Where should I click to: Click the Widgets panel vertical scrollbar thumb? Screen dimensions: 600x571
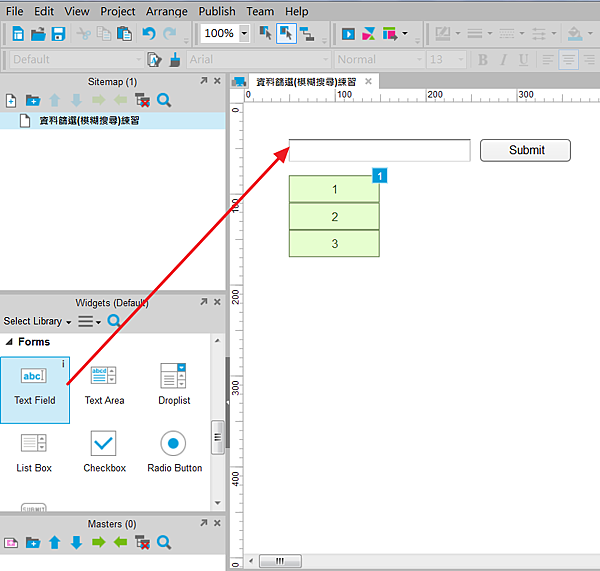click(217, 437)
